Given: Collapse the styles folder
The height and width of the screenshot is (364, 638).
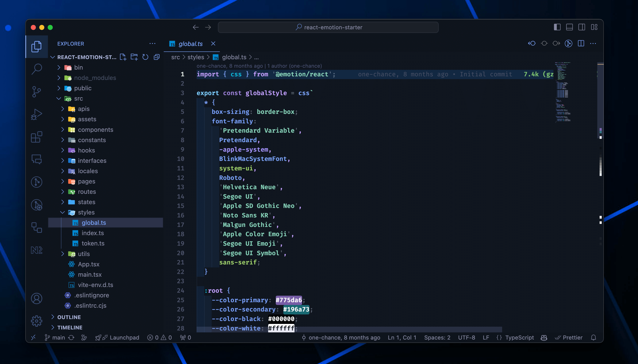Looking at the screenshot, I should pyautogui.click(x=86, y=212).
